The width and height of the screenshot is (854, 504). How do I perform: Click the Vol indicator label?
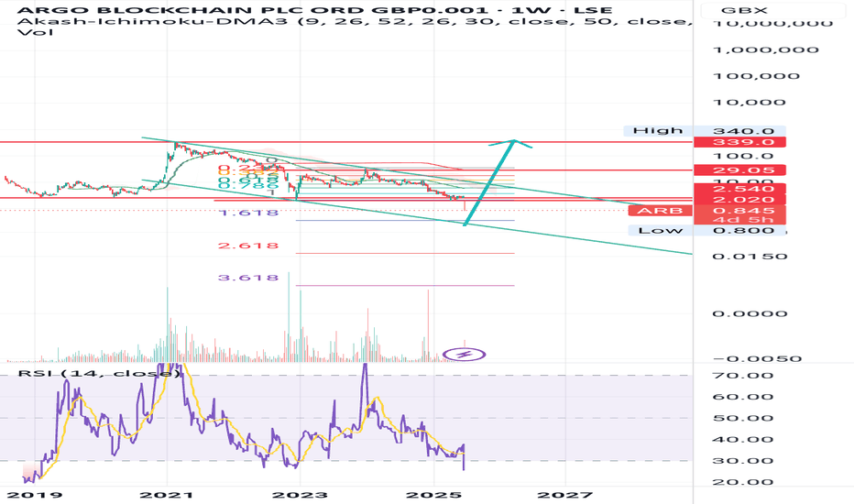(x=36, y=32)
